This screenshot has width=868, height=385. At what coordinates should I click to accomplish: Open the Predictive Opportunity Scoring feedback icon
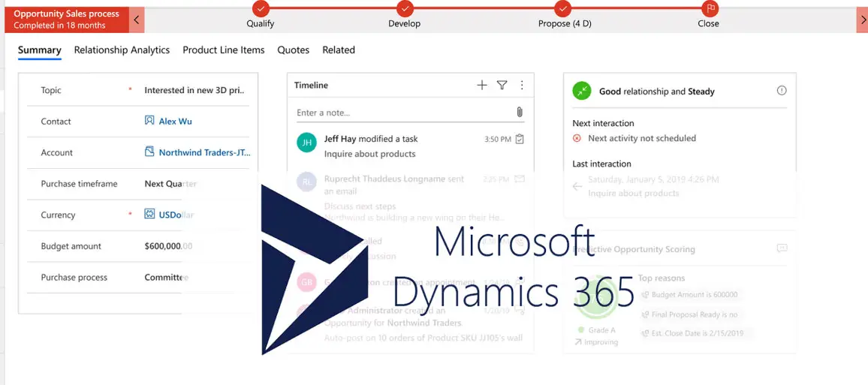782,248
